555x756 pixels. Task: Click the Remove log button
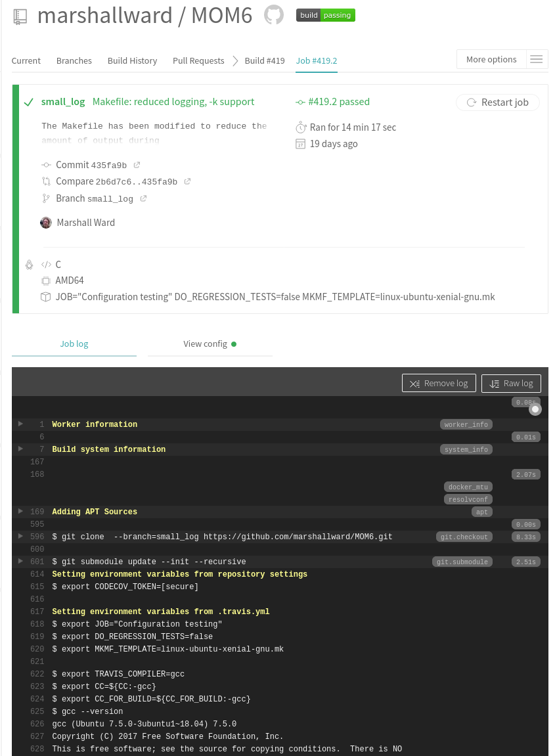click(x=438, y=384)
